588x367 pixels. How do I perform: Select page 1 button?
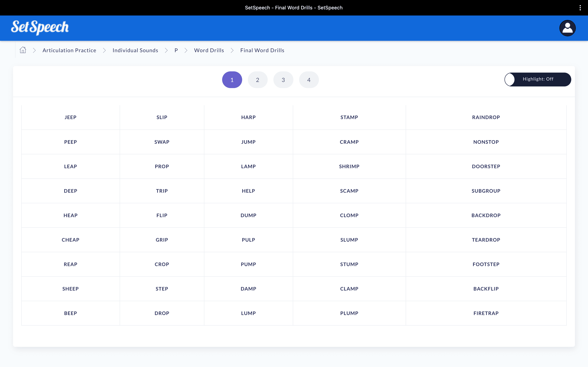(232, 80)
